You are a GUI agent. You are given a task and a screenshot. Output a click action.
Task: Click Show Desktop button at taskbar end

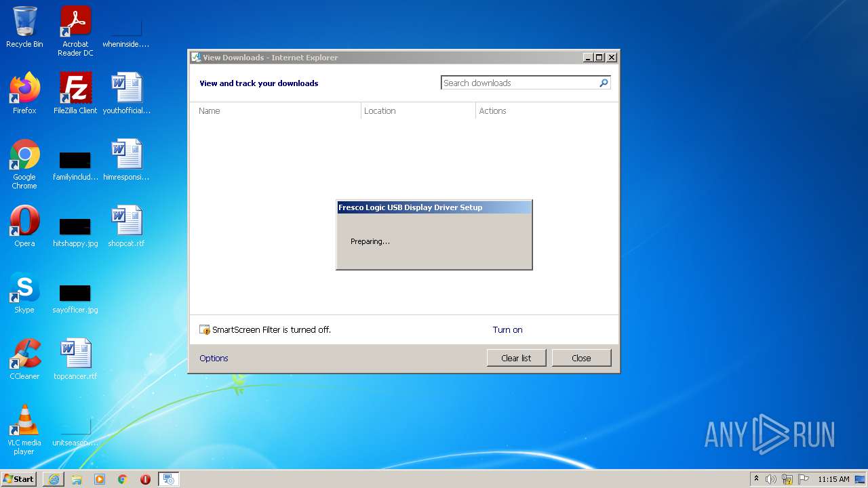point(860,479)
